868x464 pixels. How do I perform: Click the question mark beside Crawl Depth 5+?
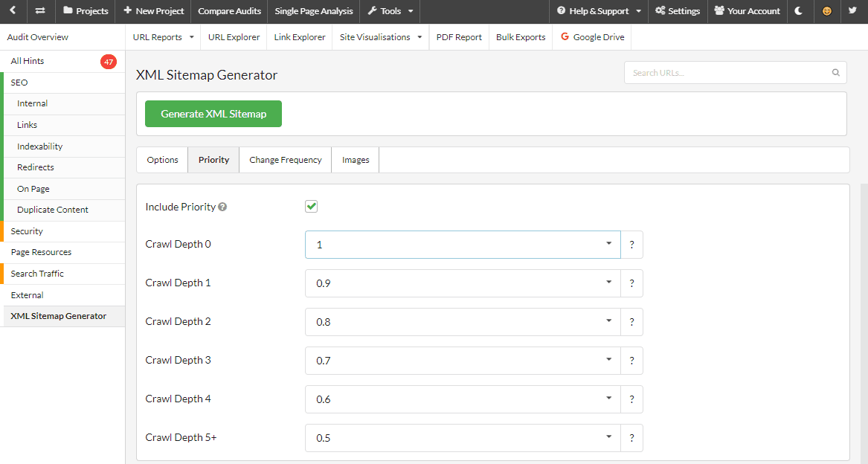[631, 438]
